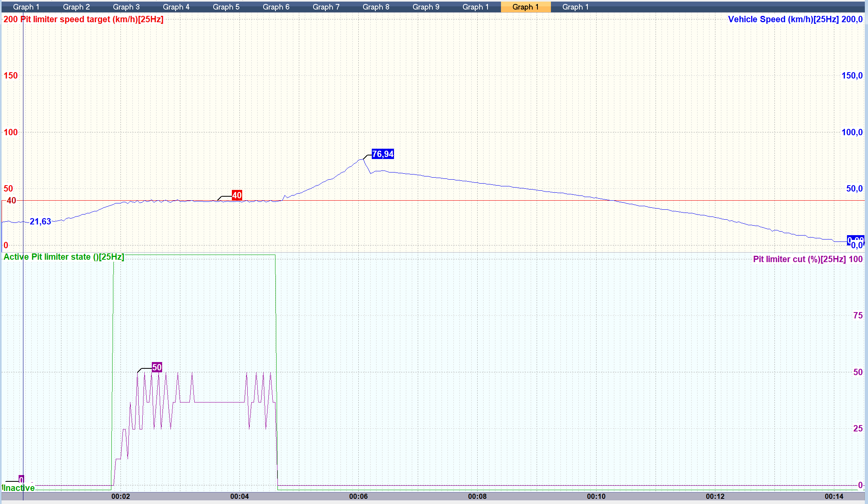Select the Graph 7 tab
Viewport: 868px width, 504px height.
[x=326, y=7]
